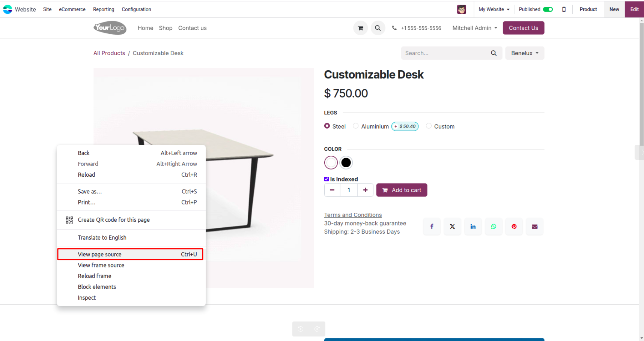Expand the Benelux pricelist dropdown
644x341 pixels.
coord(524,53)
